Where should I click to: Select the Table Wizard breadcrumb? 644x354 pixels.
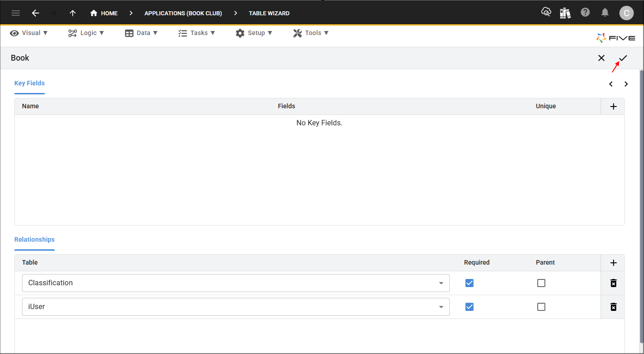pyautogui.click(x=269, y=13)
